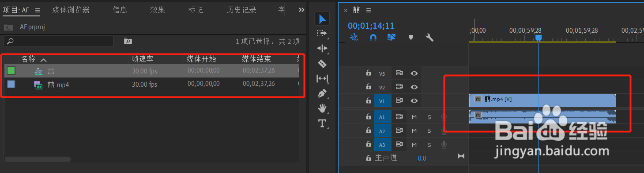Enable voice-over record microphone on A3

[444, 145]
